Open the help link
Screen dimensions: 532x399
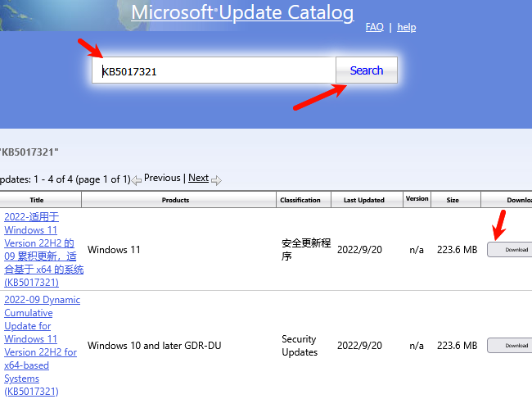point(406,27)
